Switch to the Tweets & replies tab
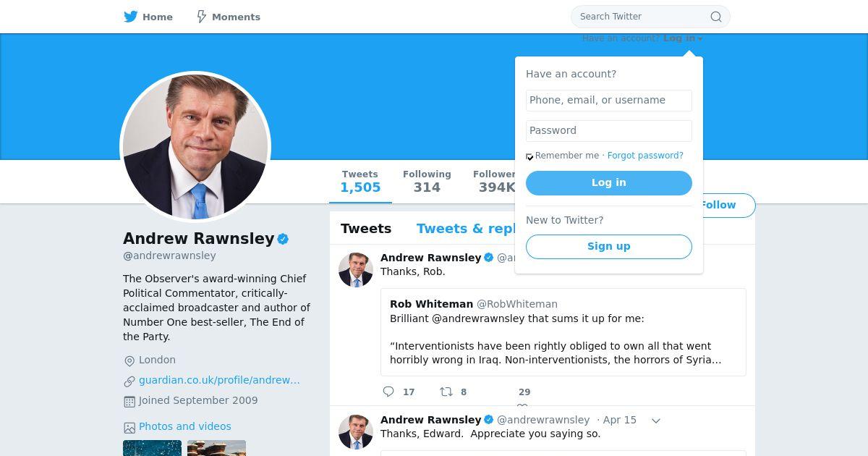 (x=466, y=229)
